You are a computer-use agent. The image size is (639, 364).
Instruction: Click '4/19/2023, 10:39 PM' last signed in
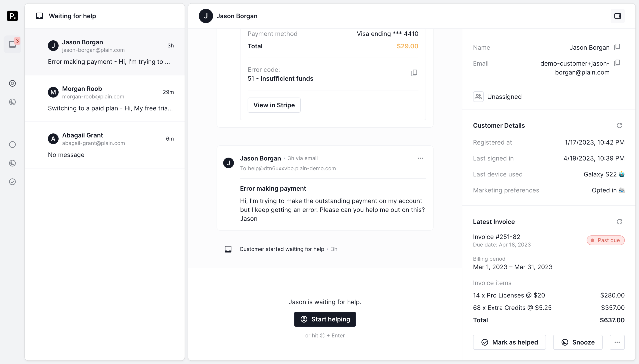pyautogui.click(x=594, y=158)
